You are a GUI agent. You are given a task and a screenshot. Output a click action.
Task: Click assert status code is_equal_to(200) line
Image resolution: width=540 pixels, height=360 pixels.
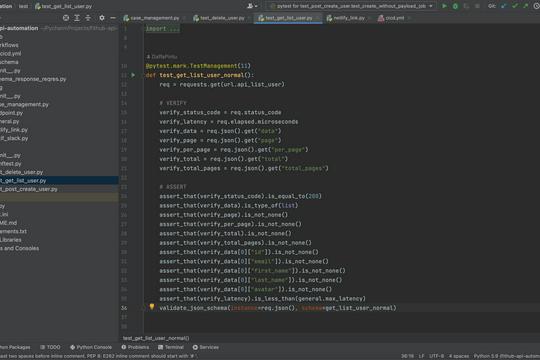pyautogui.click(x=240, y=196)
